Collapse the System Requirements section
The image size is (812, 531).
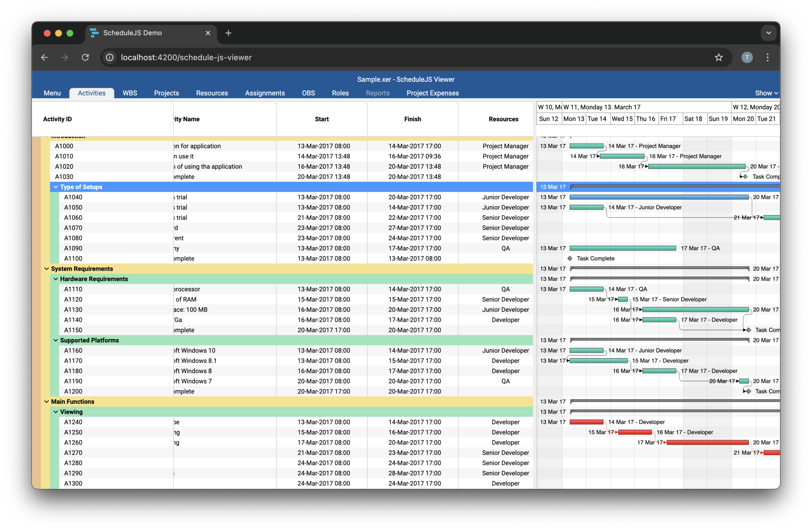47,269
